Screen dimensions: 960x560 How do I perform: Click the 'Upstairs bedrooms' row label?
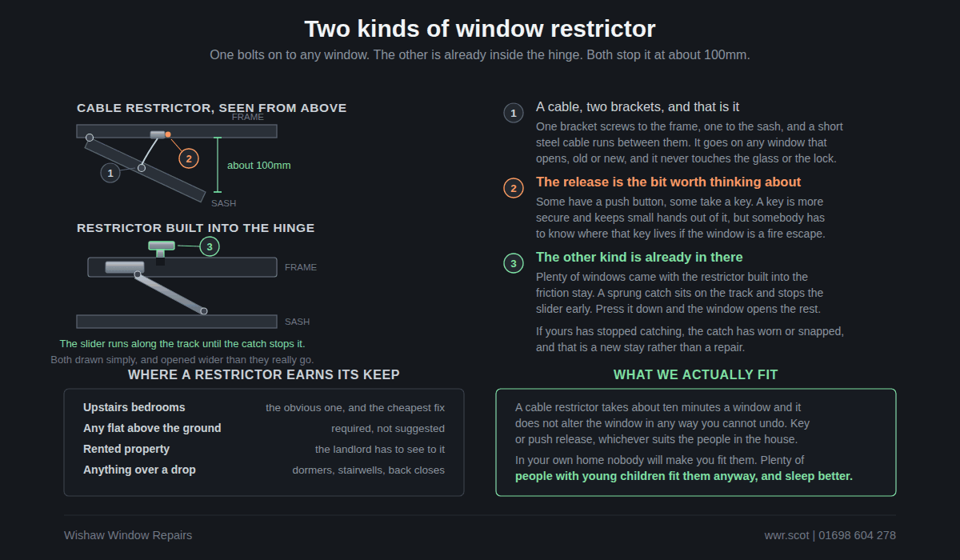[134, 407]
